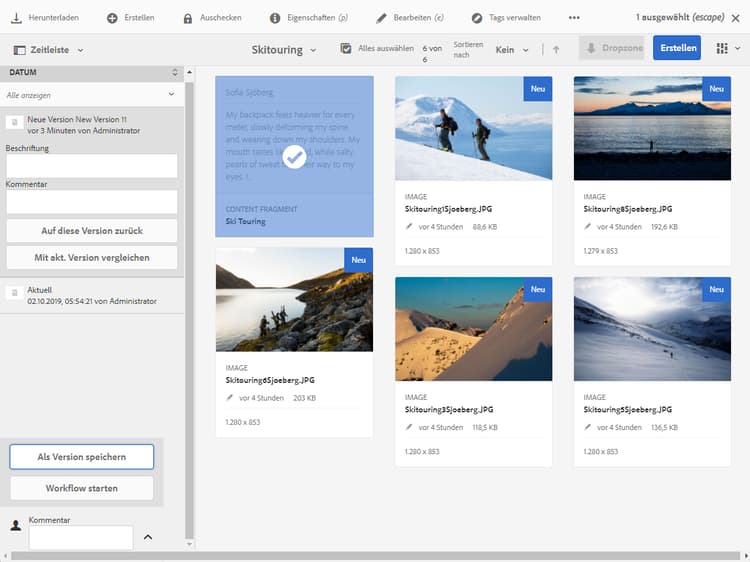Open the Skitouring6Sjoeberg.JPG lake thumbnail
Screen dimensions: 750x562
tap(294, 299)
